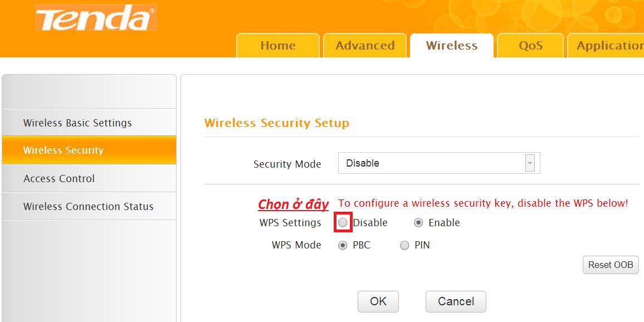Click the Reset OOB button
This screenshot has height=322, width=644.
(x=611, y=265)
